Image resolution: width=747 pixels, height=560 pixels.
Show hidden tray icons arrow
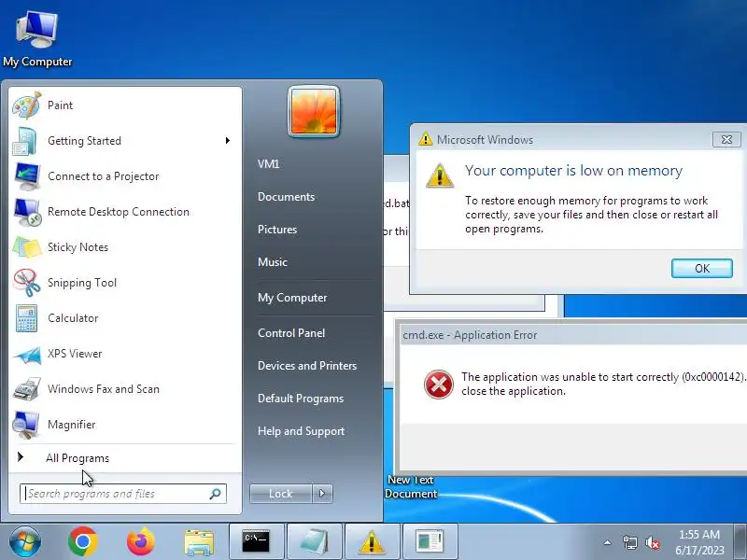pyautogui.click(x=608, y=542)
